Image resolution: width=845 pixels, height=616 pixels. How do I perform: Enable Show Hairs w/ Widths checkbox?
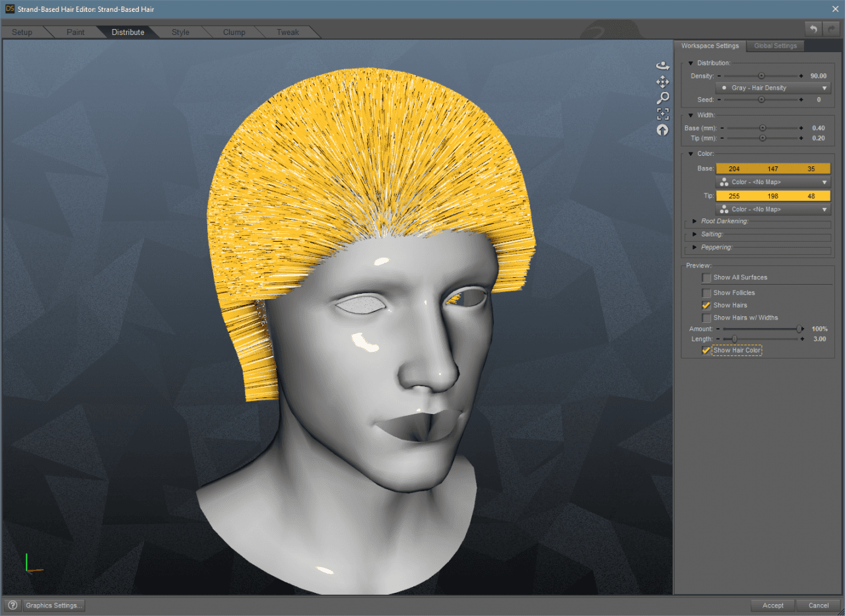[707, 318]
